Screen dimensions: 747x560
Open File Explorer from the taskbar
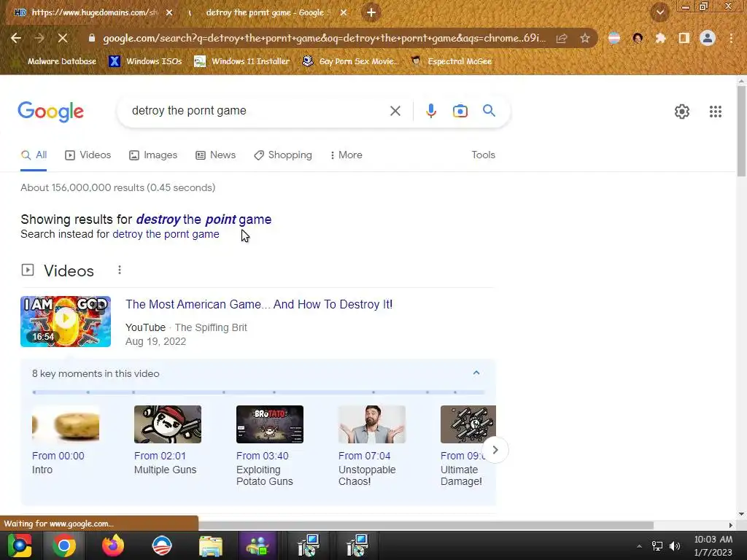(211, 545)
